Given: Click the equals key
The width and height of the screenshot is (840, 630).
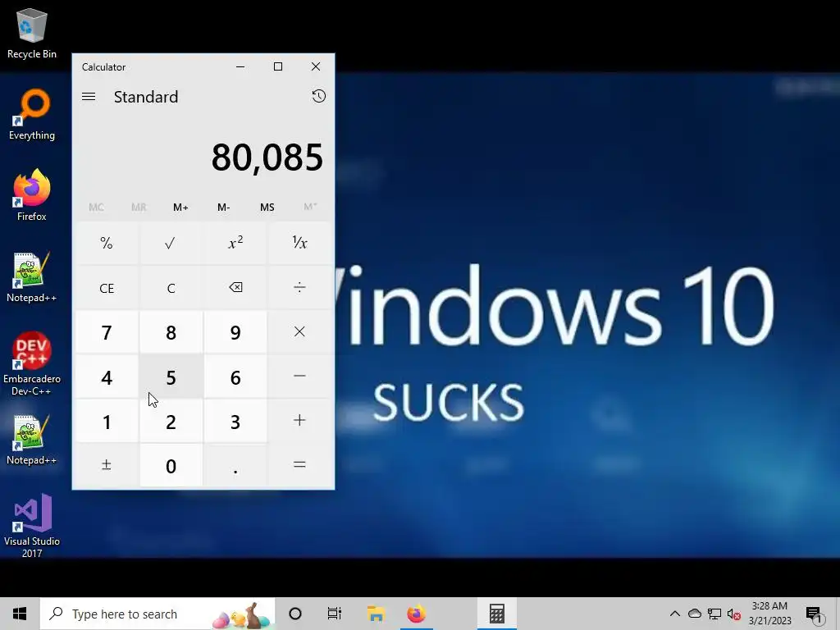Looking at the screenshot, I should pyautogui.click(x=299, y=466).
